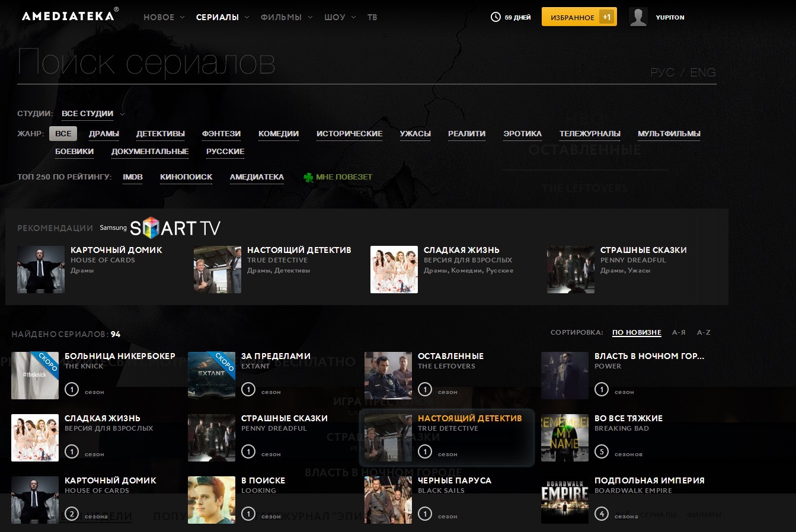Open the YUPITON user avatar
796x532 pixels.
coord(638,17)
